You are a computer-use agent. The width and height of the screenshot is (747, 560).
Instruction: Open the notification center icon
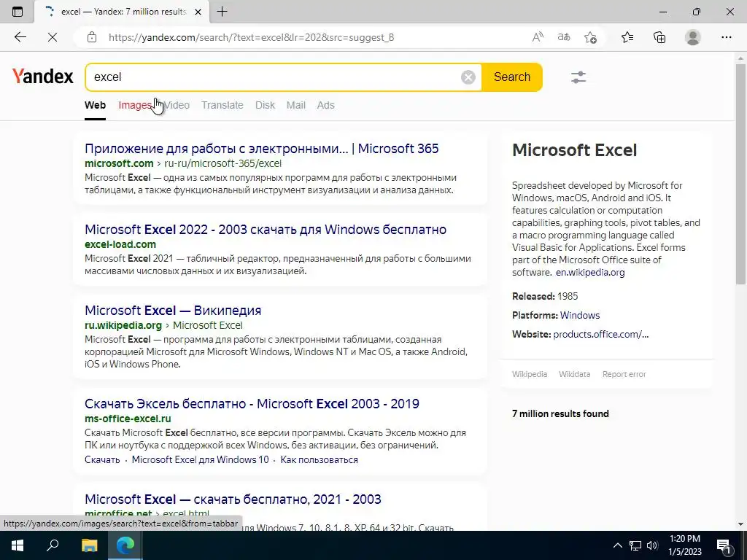pos(724,545)
